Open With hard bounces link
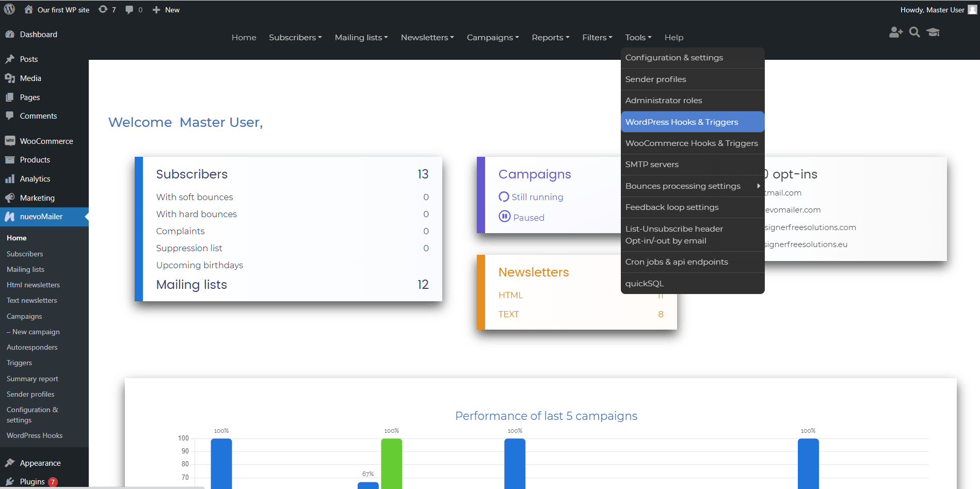The width and height of the screenshot is (980, 489). click(x=197, y=214)
